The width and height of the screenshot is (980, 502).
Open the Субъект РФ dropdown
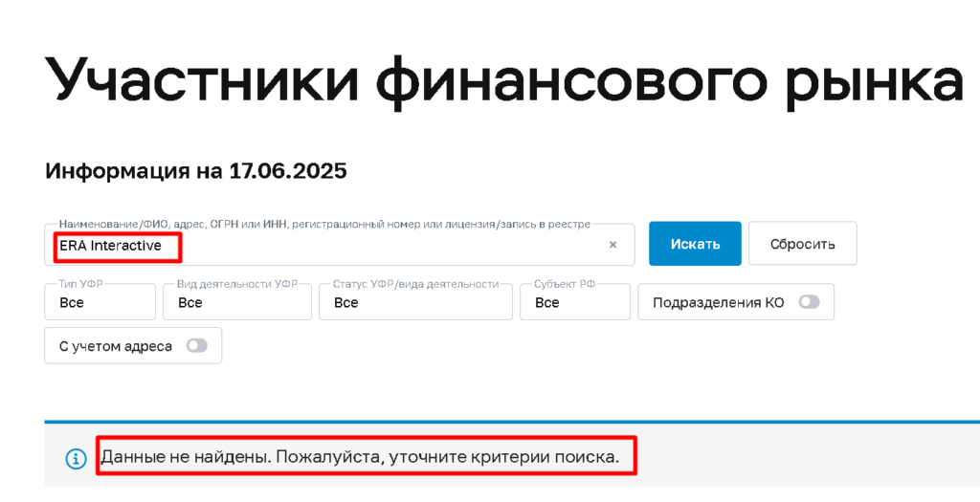[575, 302]
